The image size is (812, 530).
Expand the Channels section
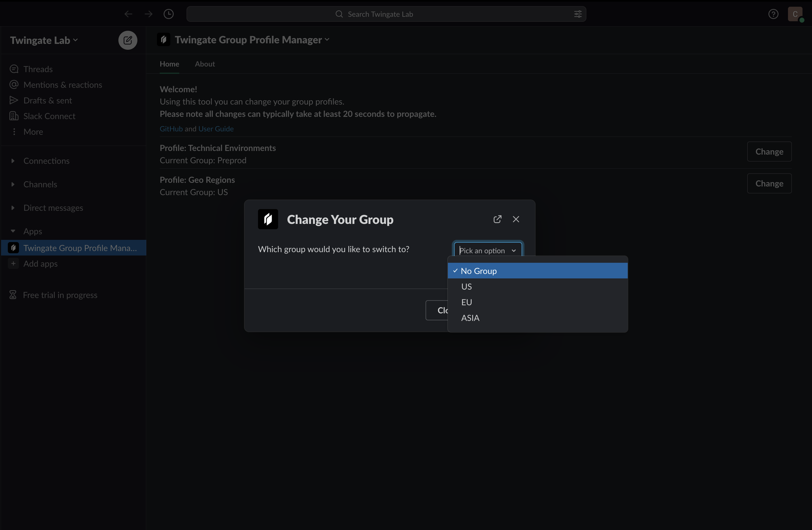40,184
